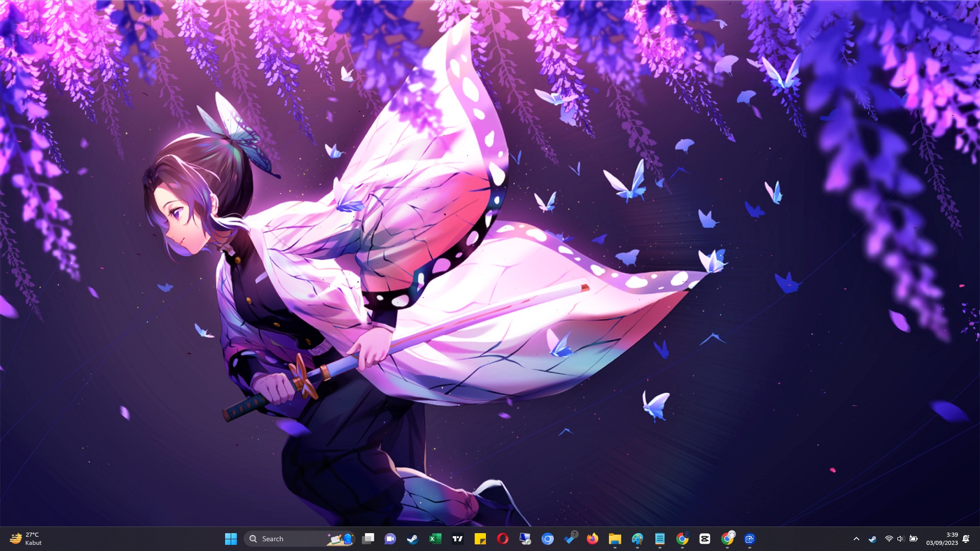Open the Windows Start menu
The image size is (980, 551).
tap(231, 539)
